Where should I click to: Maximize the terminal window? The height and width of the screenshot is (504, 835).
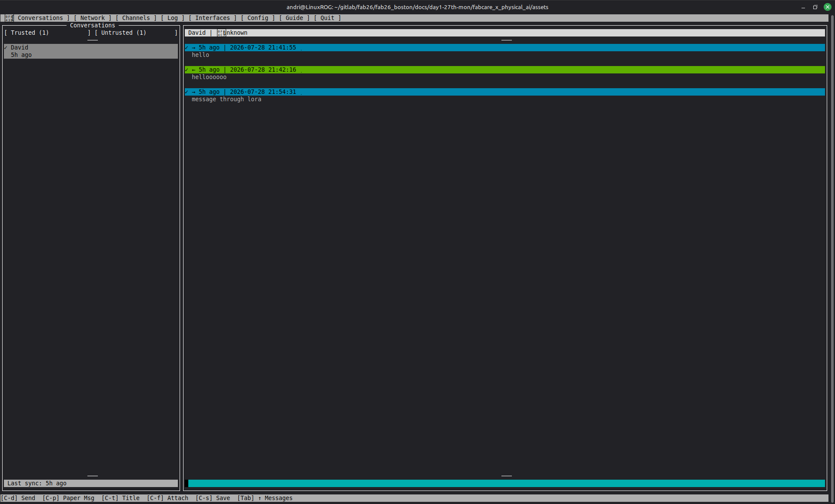point(815,7)
